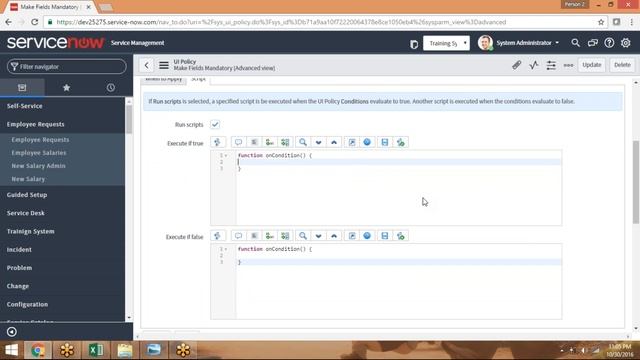
Task: Collapse navigator with bottom-left arrow button
Action: click(11, 332)
